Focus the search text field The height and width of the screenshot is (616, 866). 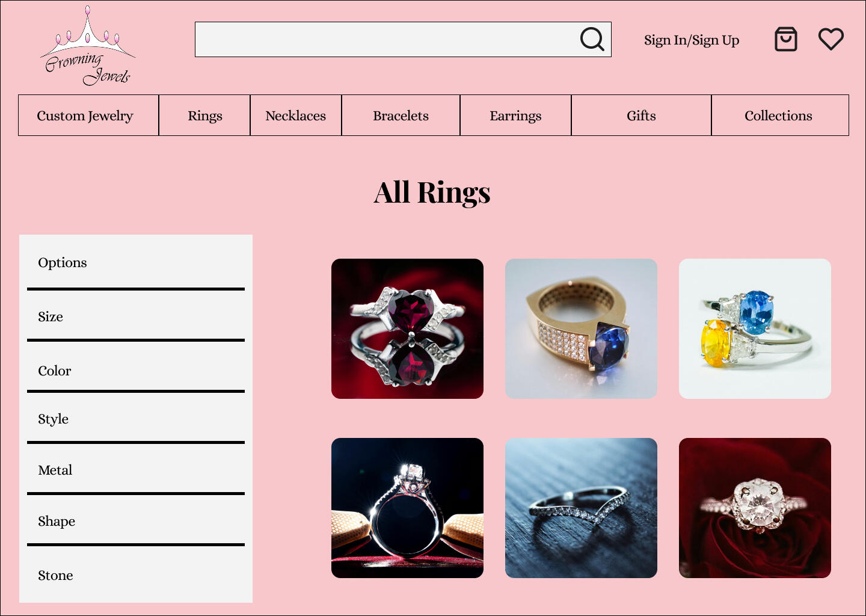pyautogui.click(x=385, y=40)
